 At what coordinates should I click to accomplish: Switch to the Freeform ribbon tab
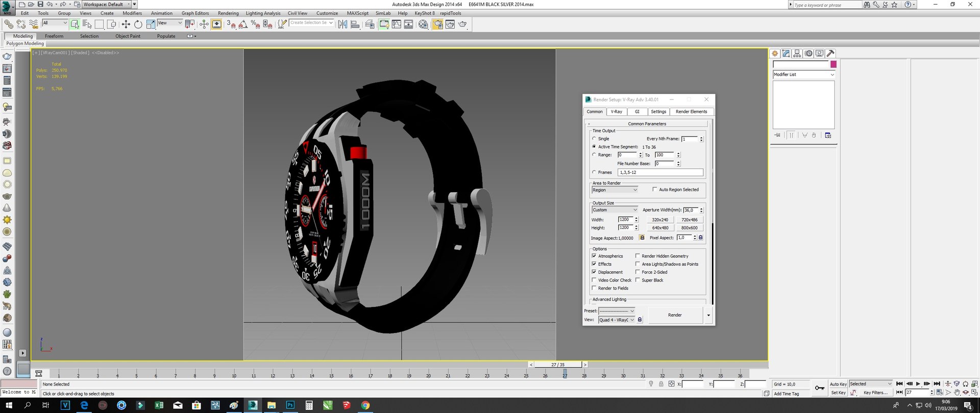coord(54,36)
